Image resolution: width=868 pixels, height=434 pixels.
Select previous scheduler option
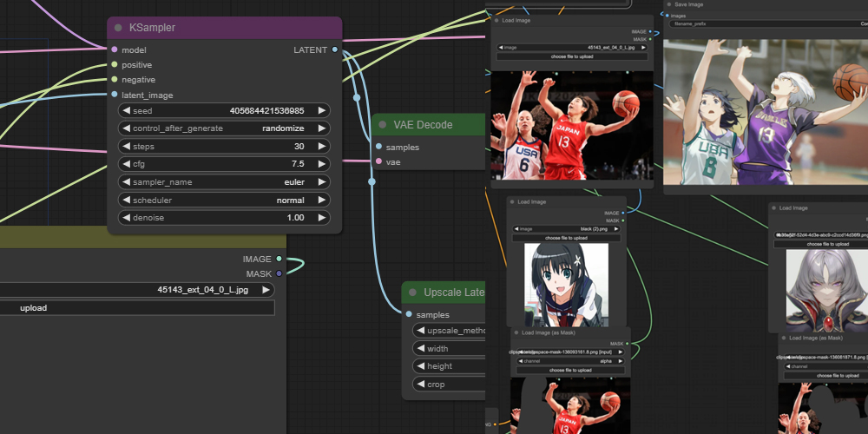126,200
